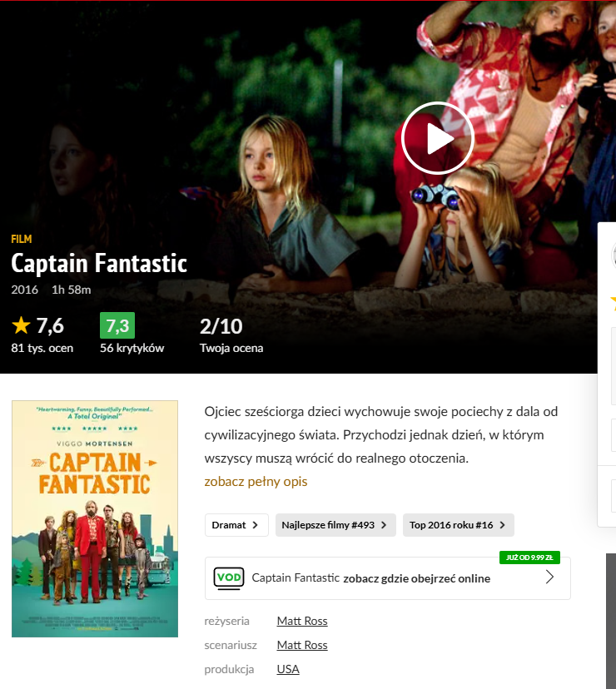The height and width of the screenshot is (689, 616).
Task: Click the 81 tys. ocen ratings count
Action: 42,348
